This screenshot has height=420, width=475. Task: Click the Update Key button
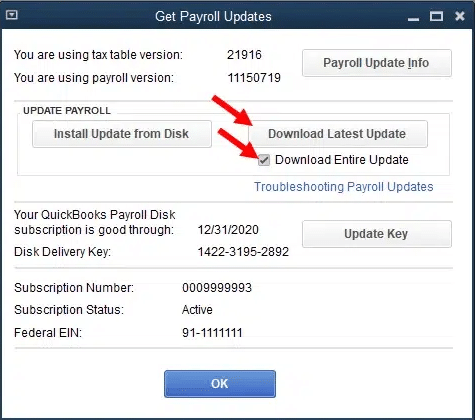point(377,234)
